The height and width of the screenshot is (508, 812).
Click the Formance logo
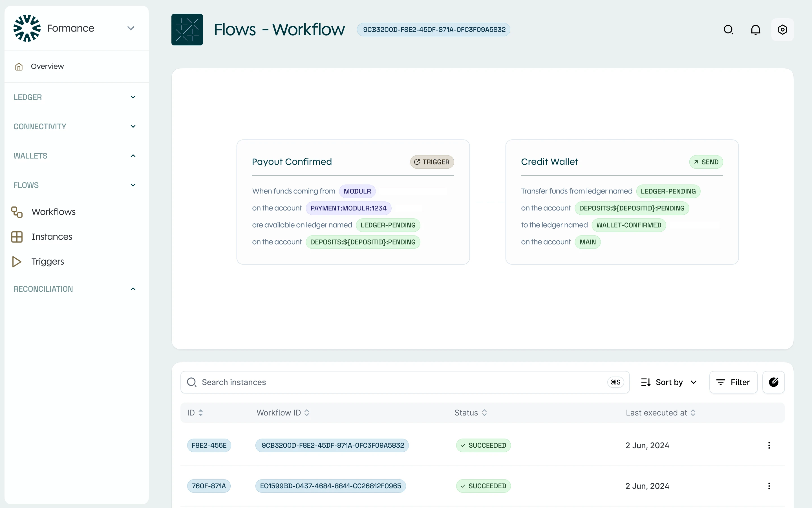tap(27, 28)
